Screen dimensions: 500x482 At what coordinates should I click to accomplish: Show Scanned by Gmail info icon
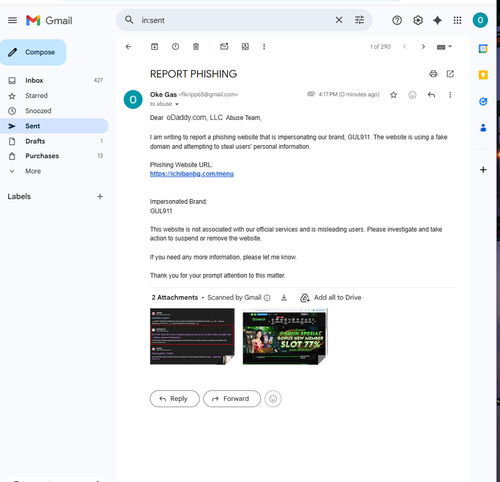click(x=267, y=298)
